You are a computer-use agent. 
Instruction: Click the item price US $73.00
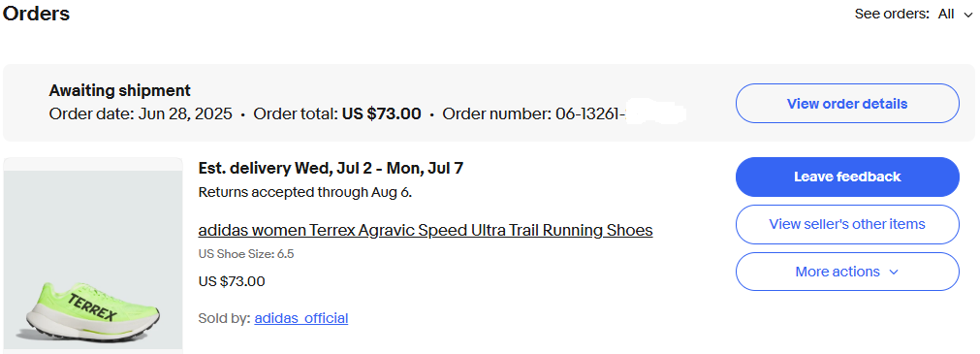[232, 281]
